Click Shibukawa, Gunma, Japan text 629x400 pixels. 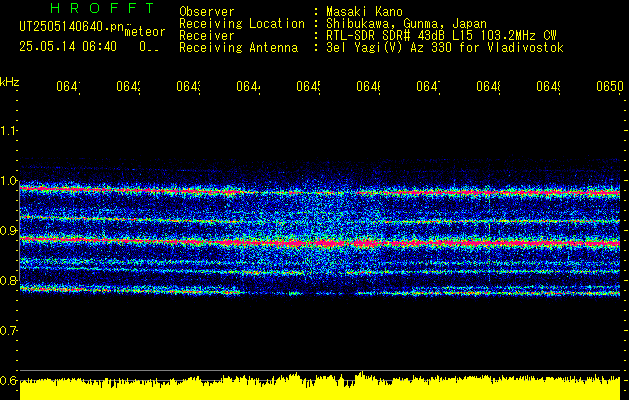406,24
